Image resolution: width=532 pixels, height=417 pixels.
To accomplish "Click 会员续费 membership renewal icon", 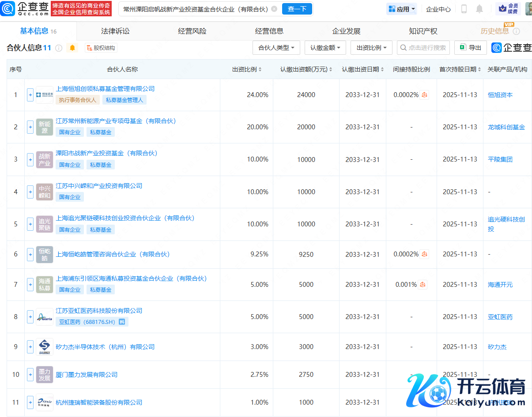I will (x=508, y=9).
